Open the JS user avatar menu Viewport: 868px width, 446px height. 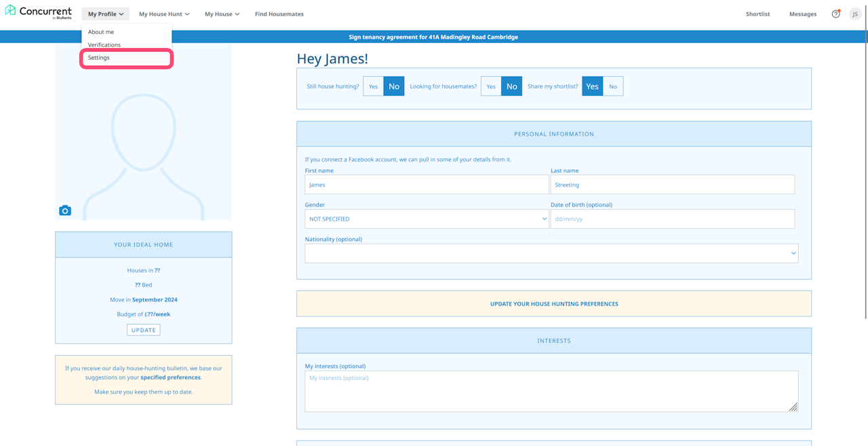855,14
